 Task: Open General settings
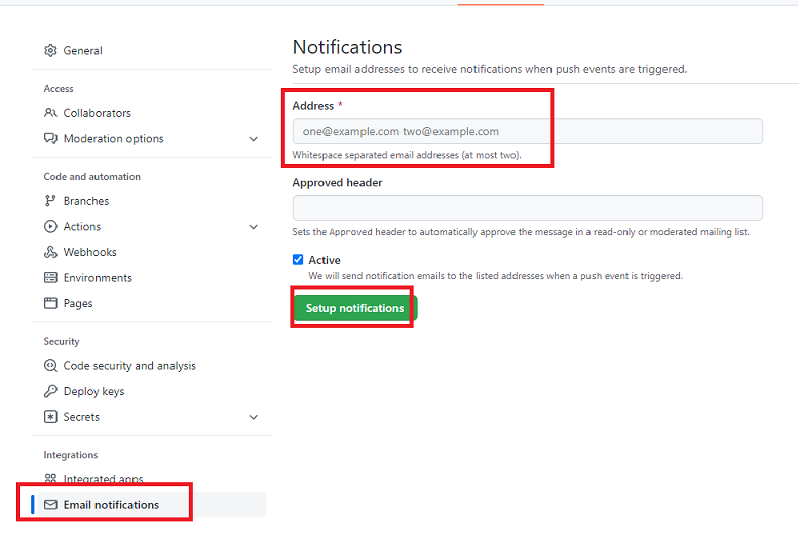83,51
